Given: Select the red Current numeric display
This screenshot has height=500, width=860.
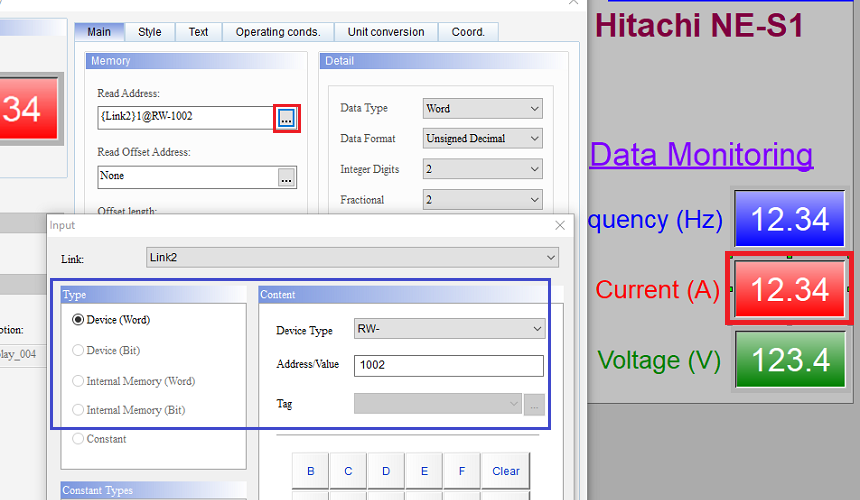Looking at the screenshot, I should 789,289.
